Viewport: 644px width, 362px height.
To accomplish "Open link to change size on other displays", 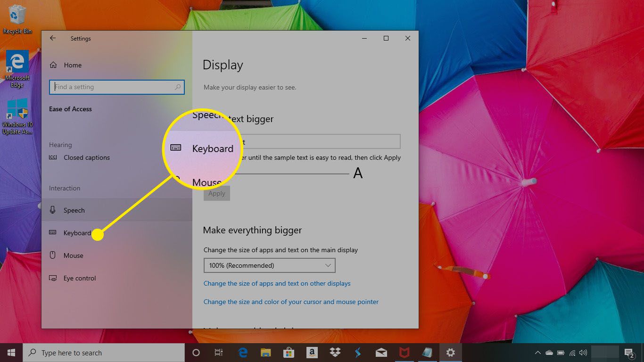I will [x=277, y=284].
